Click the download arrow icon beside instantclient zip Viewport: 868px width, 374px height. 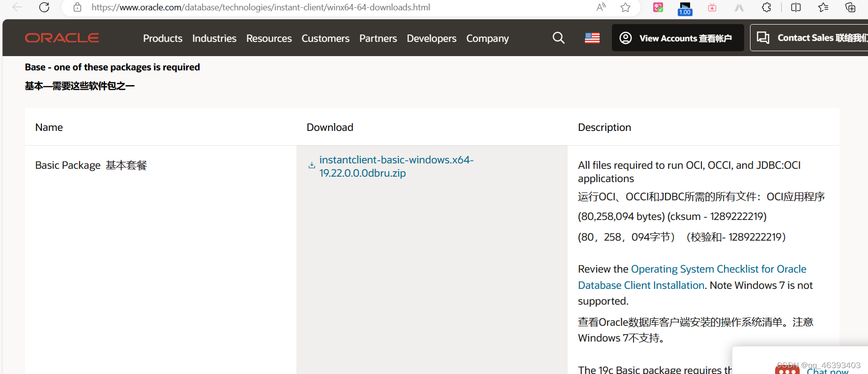point(312,166)
